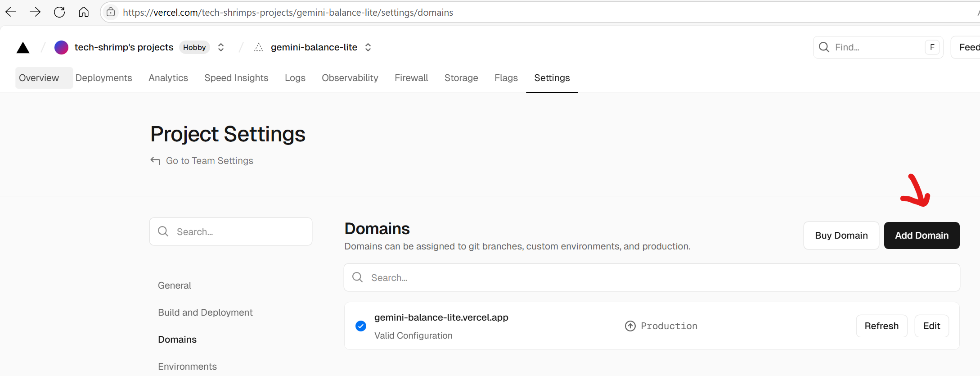The height and width of the screenshot is (376, 980).
Task: Click the Vercel triangle logo
Action: click(x=23, y=48)
